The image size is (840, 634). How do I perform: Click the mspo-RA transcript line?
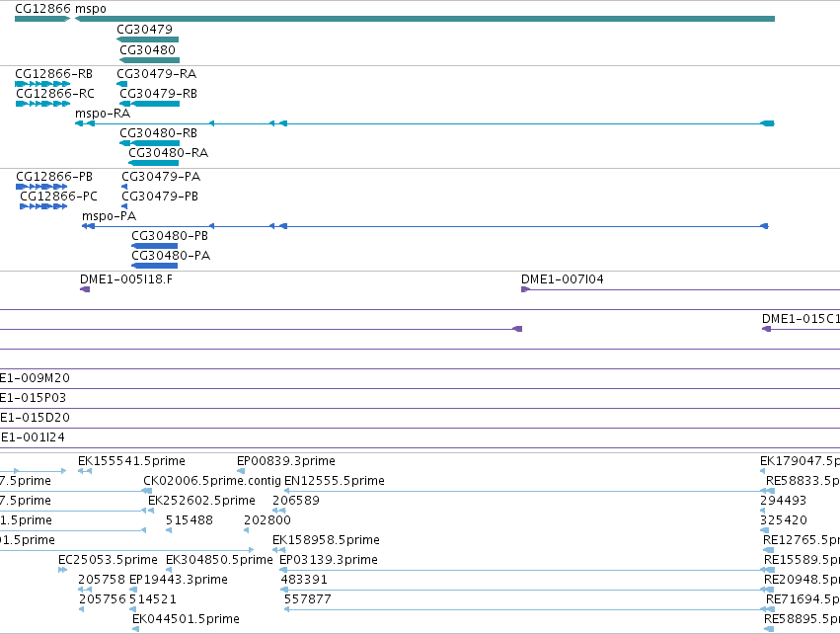(x=424, y=123)
